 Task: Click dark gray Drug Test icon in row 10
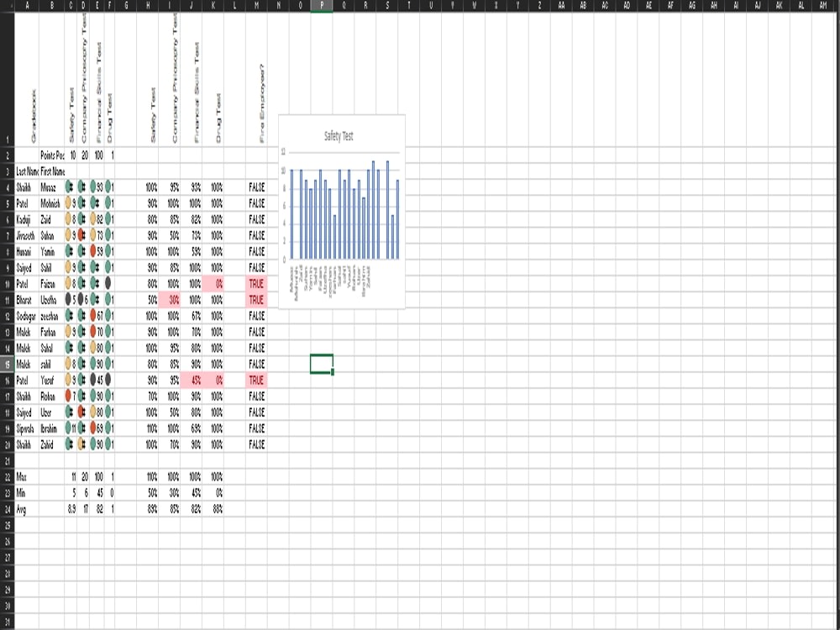[x=109, y=283]
